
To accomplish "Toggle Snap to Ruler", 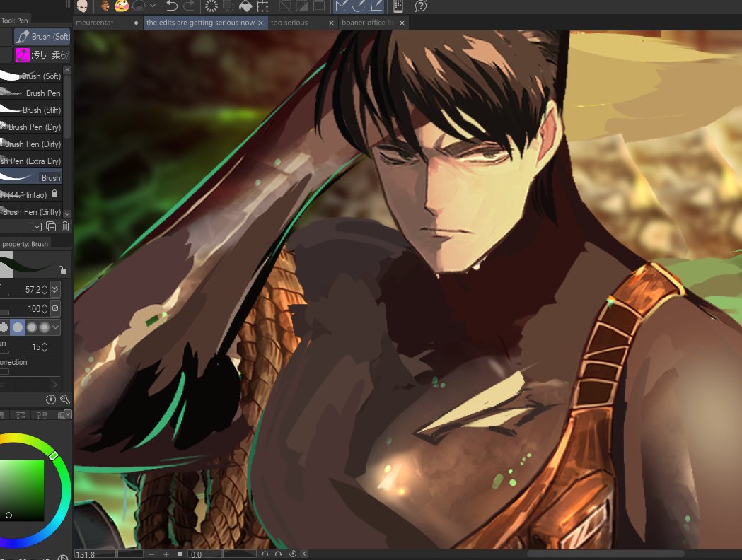I will pos(341,6).
